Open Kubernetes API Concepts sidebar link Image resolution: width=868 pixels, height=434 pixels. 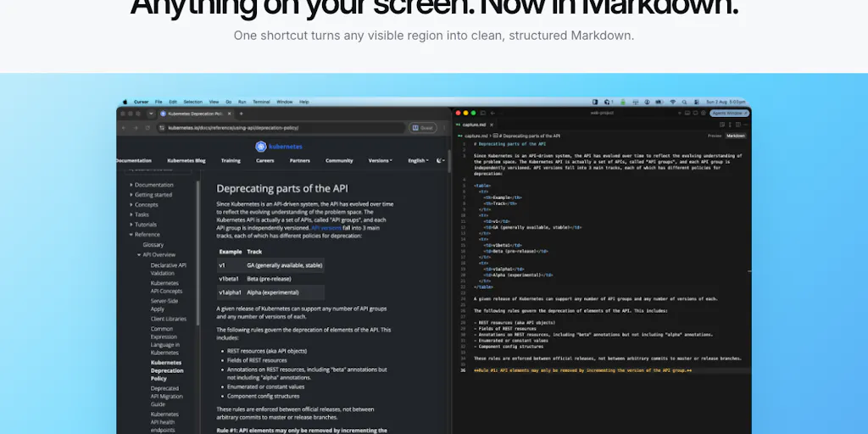(166, 287)
